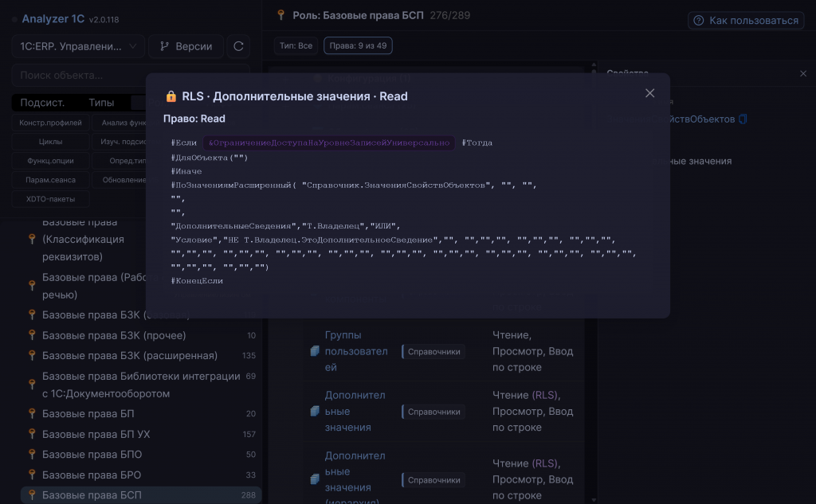Viewport: 816px width, 504px height.
Task: Close the RLS Дополнительные значения dialog
Action: pyautogui.click(x=649, y=93)
